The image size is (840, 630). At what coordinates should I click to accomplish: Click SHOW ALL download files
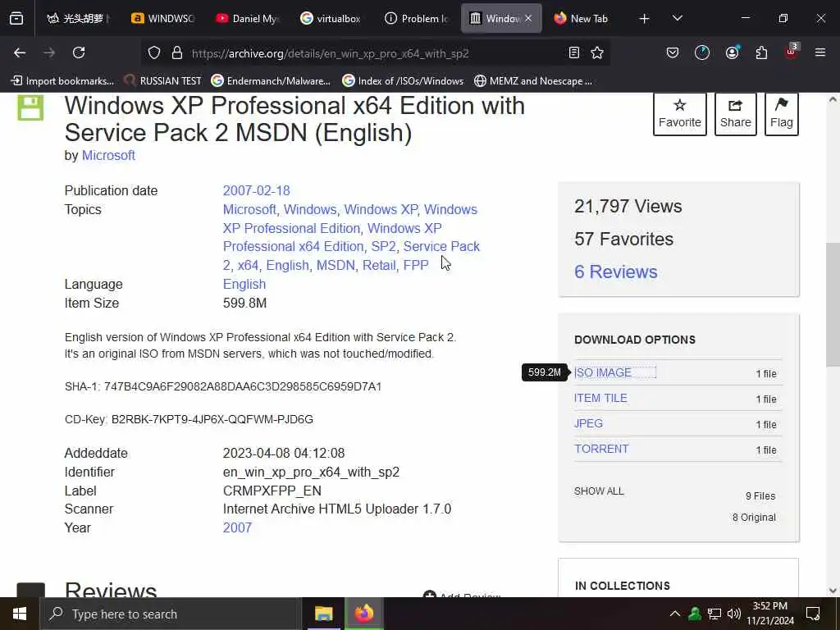coord(599,491)
